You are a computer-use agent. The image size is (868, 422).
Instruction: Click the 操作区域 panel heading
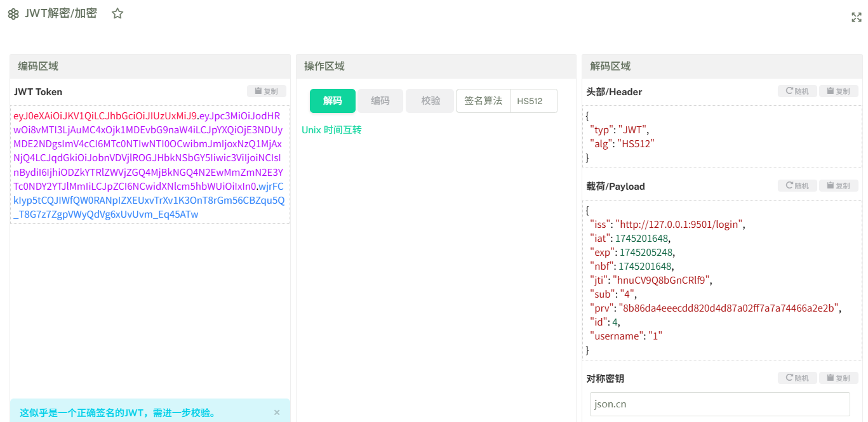point(324,66)
